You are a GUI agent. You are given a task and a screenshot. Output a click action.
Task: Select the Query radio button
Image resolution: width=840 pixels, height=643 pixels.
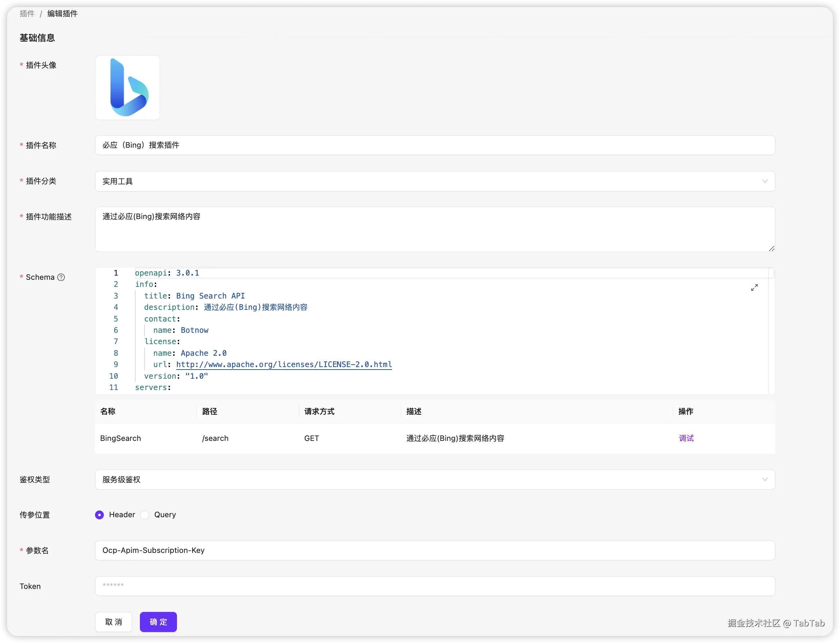(145, 515)
